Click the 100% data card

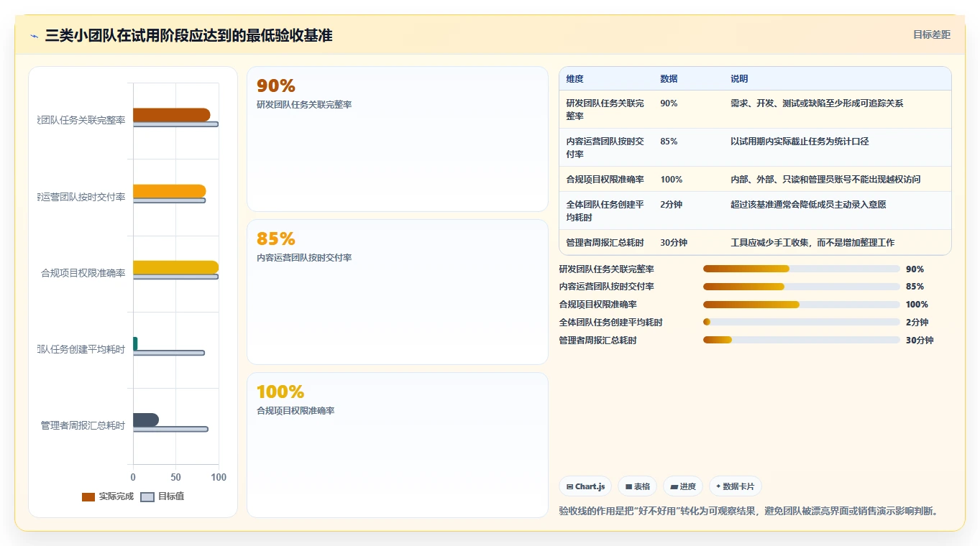pos(398,445)
